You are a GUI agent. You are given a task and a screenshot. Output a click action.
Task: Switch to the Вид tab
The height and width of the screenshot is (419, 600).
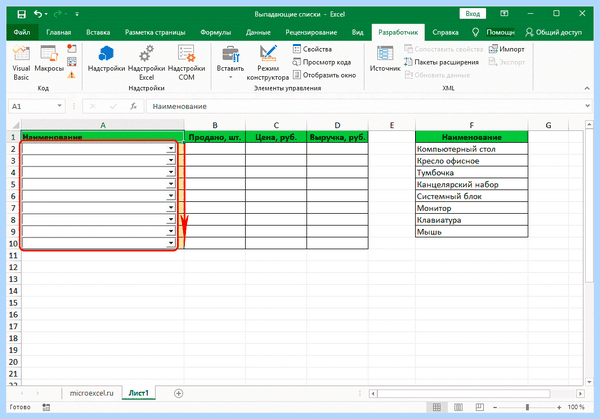tap(357, 32)
